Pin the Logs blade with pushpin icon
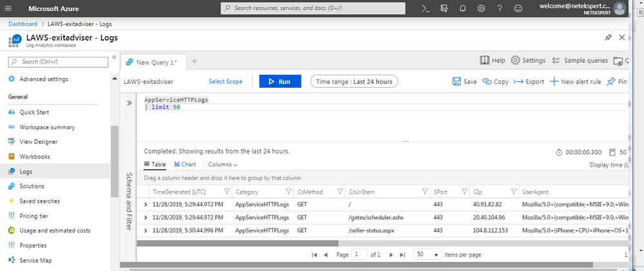The height and width of the screenshot is (271, 644). point(609,37)
